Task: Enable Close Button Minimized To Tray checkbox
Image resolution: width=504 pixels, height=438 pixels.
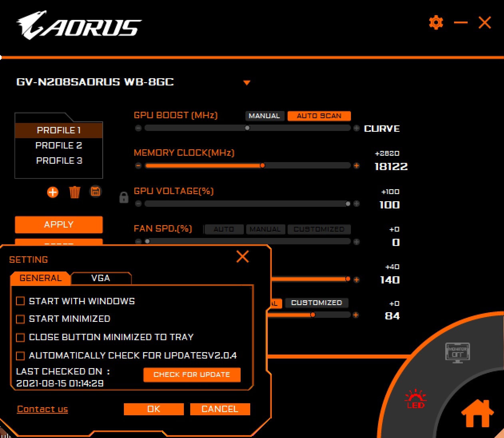Action: pos(20,337)
